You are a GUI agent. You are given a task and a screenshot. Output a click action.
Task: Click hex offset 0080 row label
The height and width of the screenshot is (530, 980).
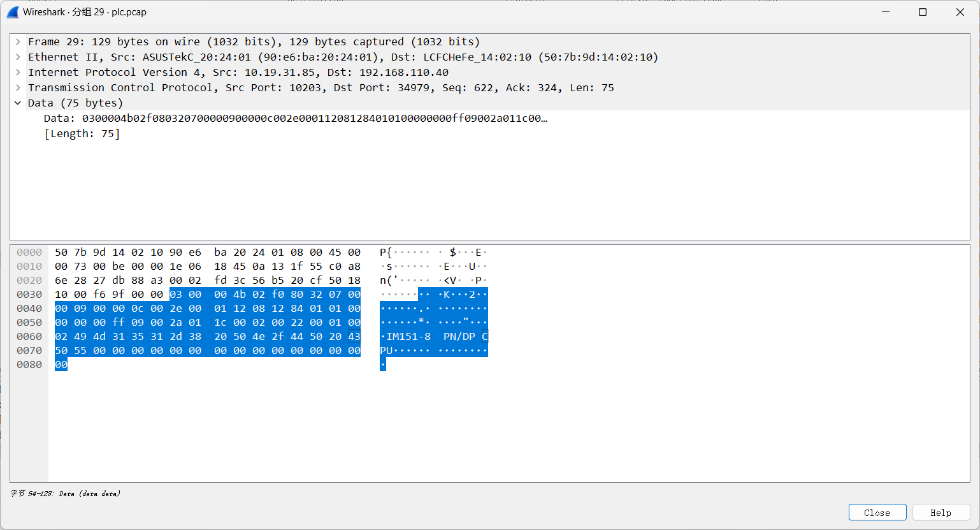pyautogui.click(x=29, y=365)
